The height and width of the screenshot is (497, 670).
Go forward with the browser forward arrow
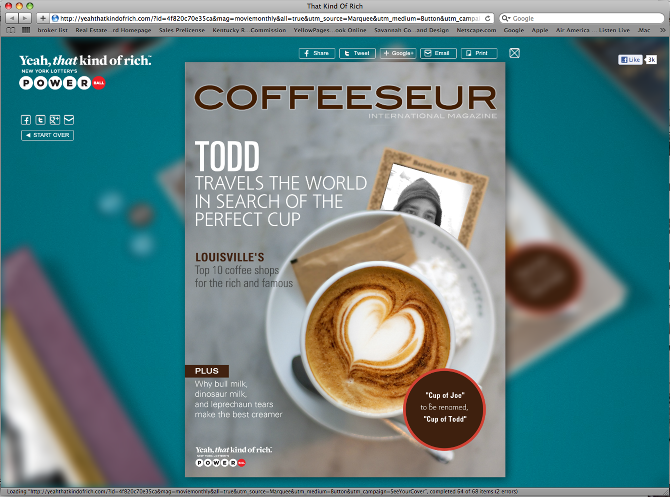25,18
